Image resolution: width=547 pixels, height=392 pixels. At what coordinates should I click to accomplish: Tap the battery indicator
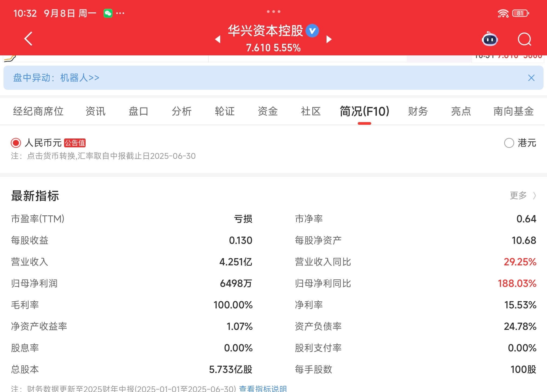click(x=521, y=13)
